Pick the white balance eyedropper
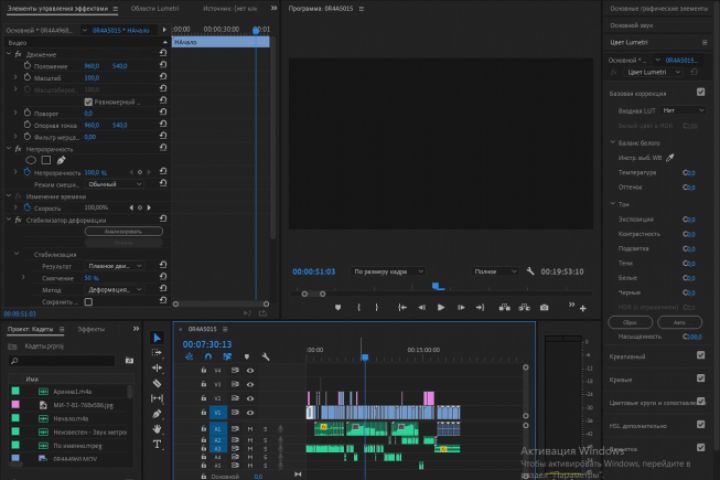Screen dimensions: 720x480 [x=671, y=157]
